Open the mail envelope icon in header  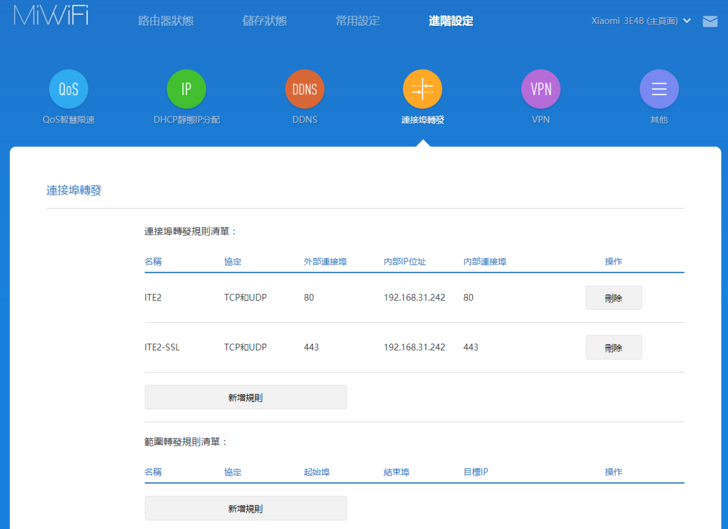pos(710,21)
